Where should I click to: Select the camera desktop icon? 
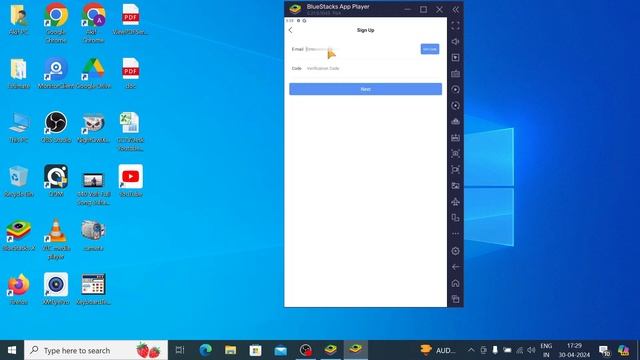93,235
